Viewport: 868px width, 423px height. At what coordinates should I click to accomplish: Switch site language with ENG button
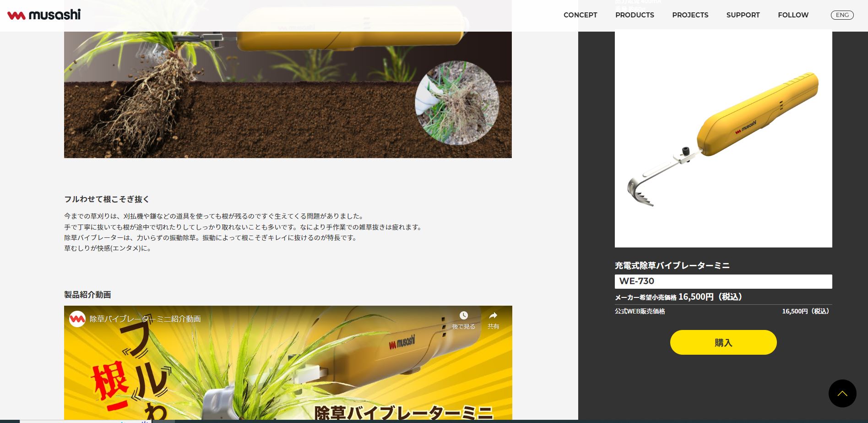point(842,15)
